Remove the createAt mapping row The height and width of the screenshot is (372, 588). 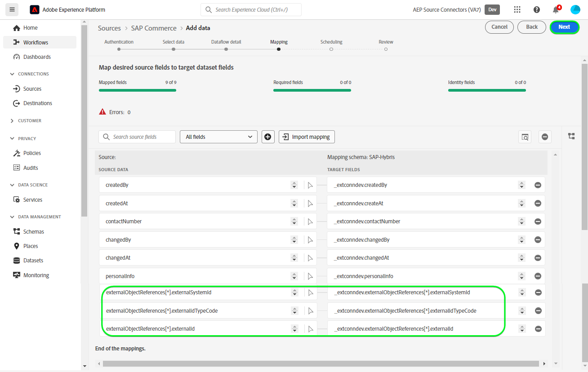pyautogui.click(x=538, y=204)
